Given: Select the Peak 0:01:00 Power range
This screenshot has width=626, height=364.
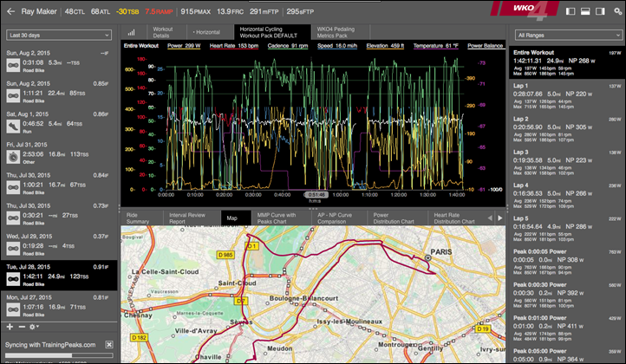Looking at the screenshot, I should tap(567, 328).
